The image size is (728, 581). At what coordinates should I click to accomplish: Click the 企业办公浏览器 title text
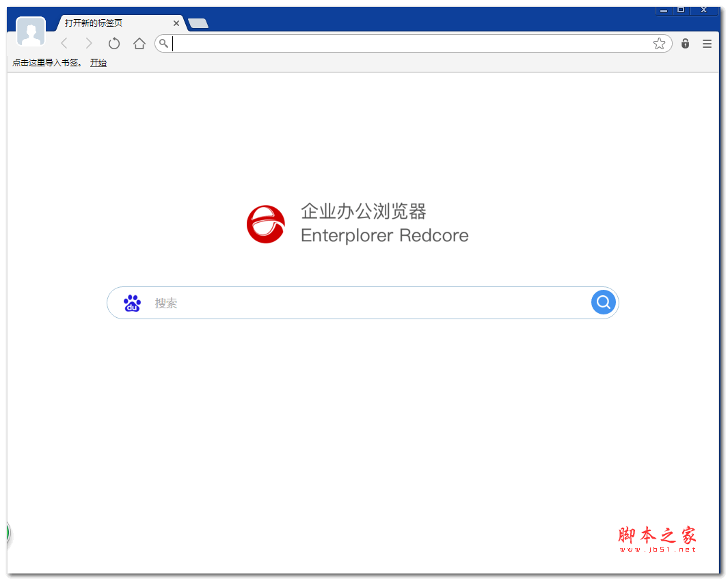click(364, 211)
